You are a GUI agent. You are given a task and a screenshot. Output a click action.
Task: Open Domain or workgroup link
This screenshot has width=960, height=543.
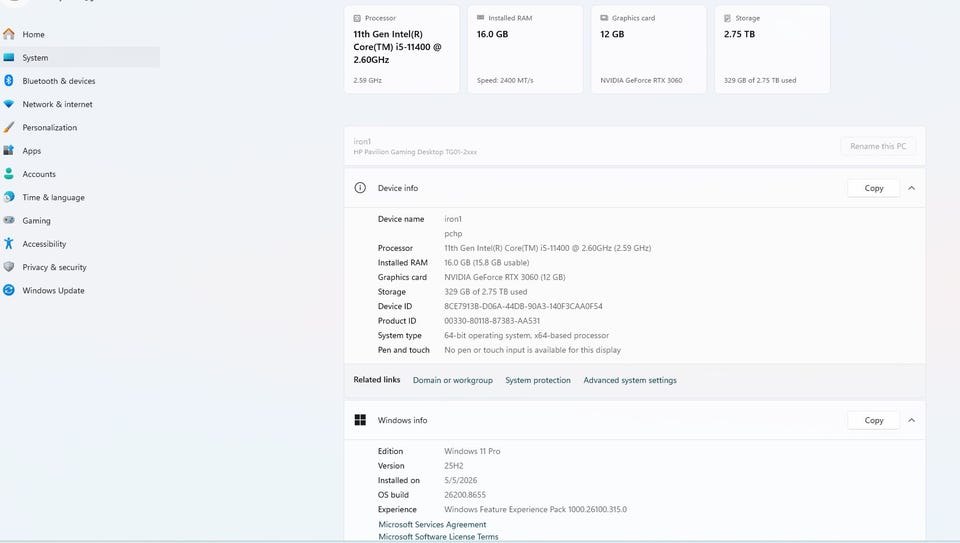(x=452, y=380)
